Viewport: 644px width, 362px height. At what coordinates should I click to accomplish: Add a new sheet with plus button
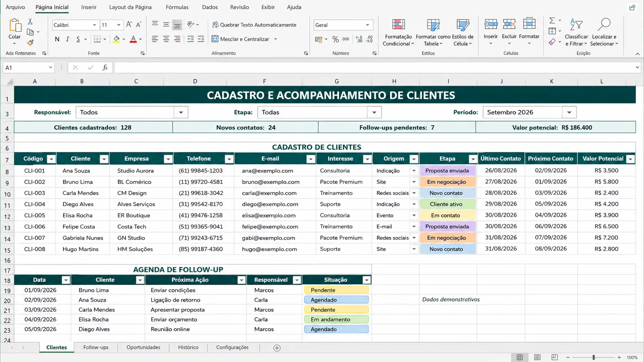(277, 348)
